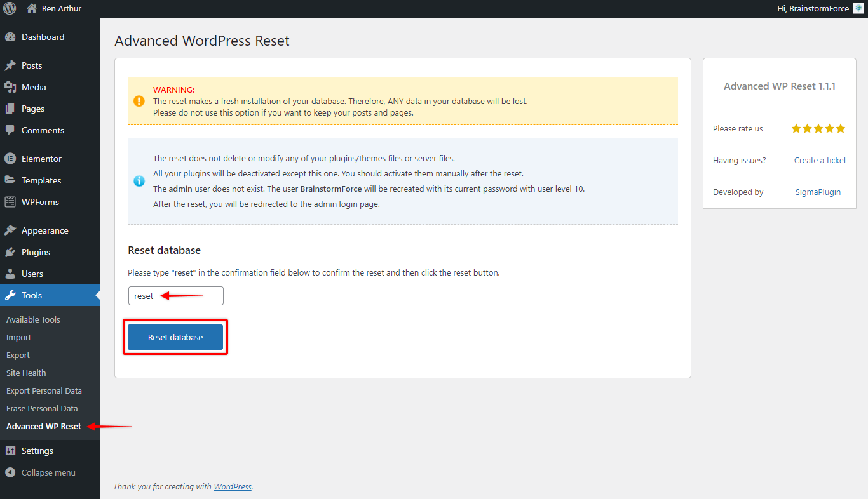
Task: Click the red WARNING: label
Action: tap(174, 90)
